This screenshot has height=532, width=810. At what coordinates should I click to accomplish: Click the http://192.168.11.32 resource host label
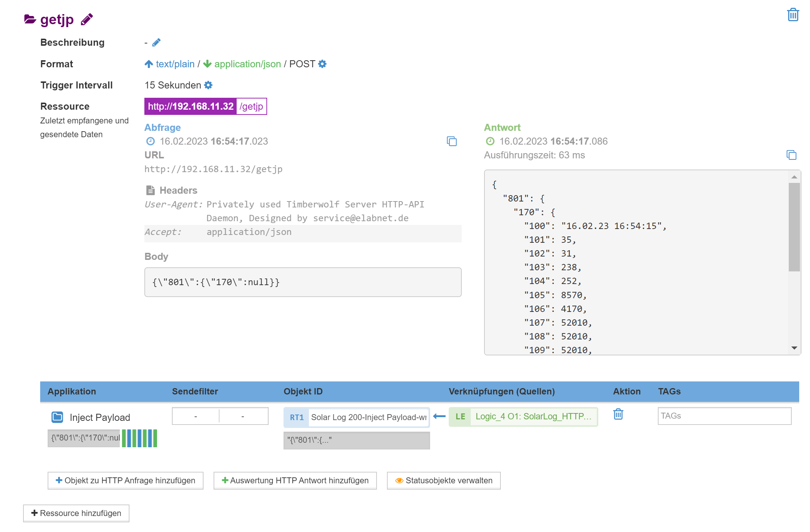coord(191,106)
